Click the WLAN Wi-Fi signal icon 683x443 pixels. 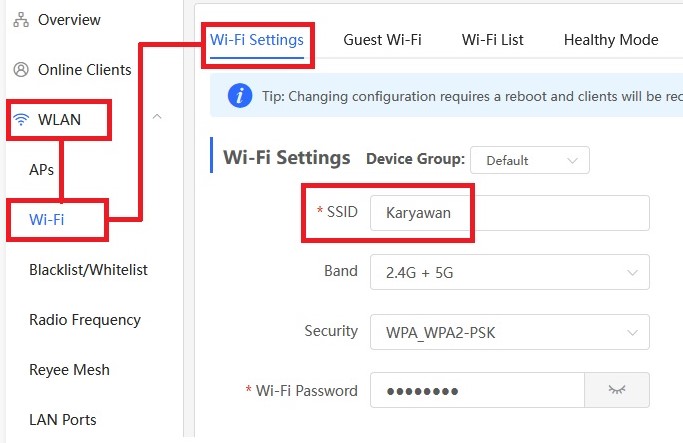(x=21, y=119)
